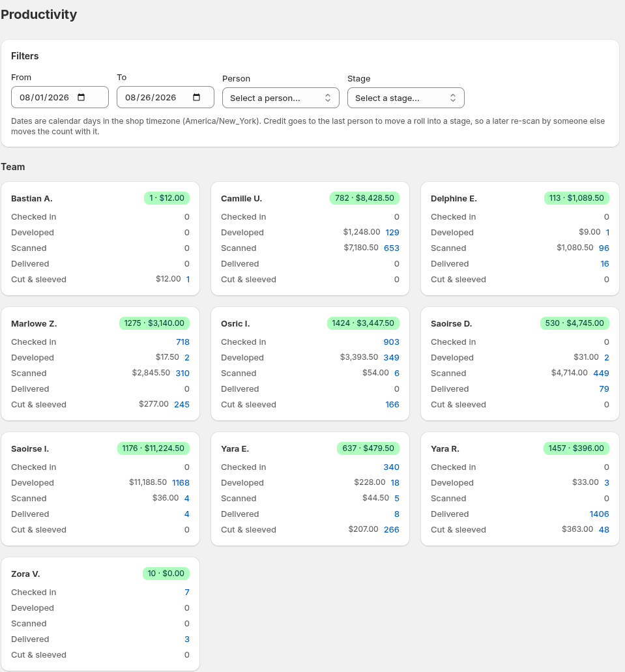The image size is (625, 672).
Task: Open Delphine E. Delivered count 16
Action: [x=605, y=263]
